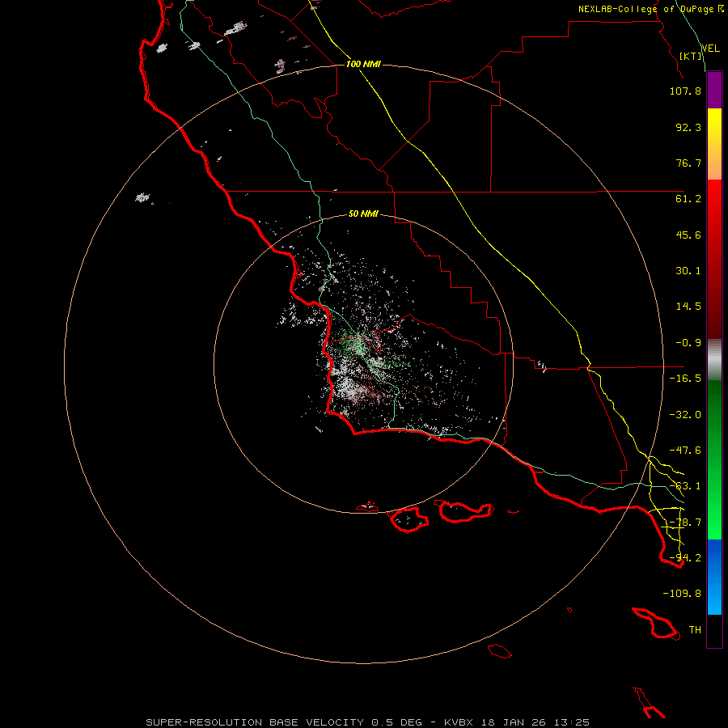This screenshot has width=728, height=728.
Task: Click the 13:25 timestamp in footer
Action: [572, 722]
